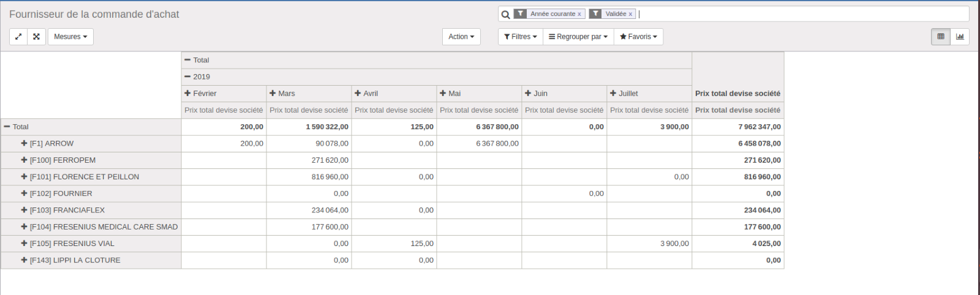This screenshot has width=980, height=295.
Task: Click the flip axis arrows icon
Action: point(18,37)
